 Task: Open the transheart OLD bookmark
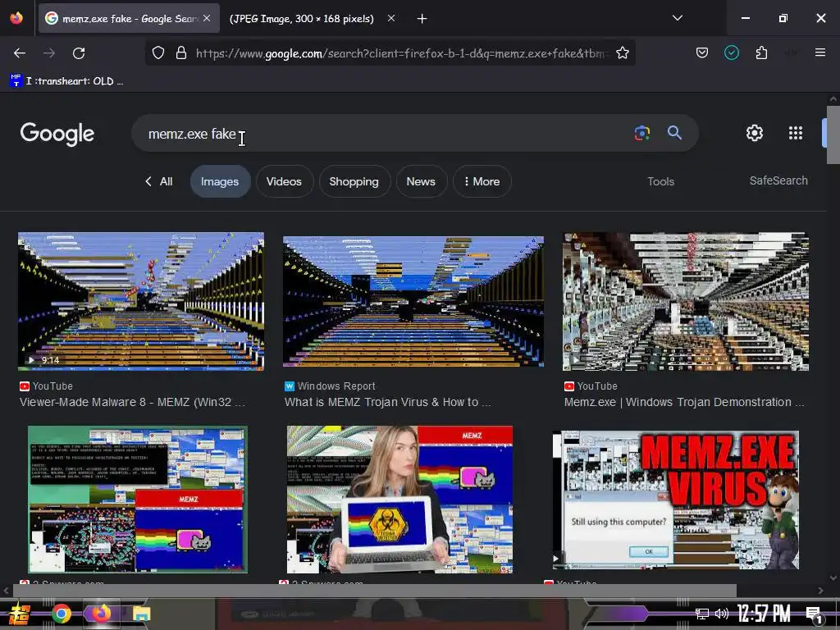[66, 81]
